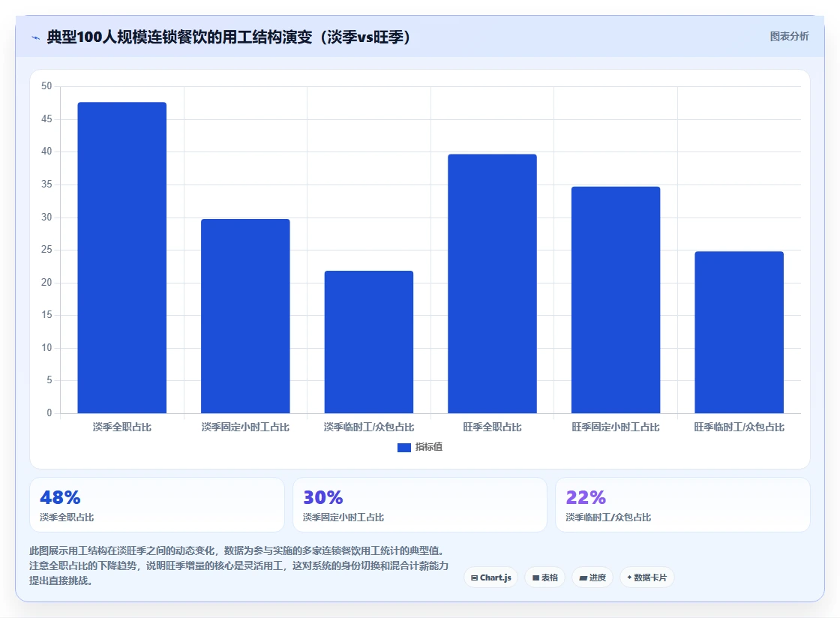Click the 进度 tag chip
Image resolution: width=840 pixels, height=618 pixels.
tap(592, 577)
